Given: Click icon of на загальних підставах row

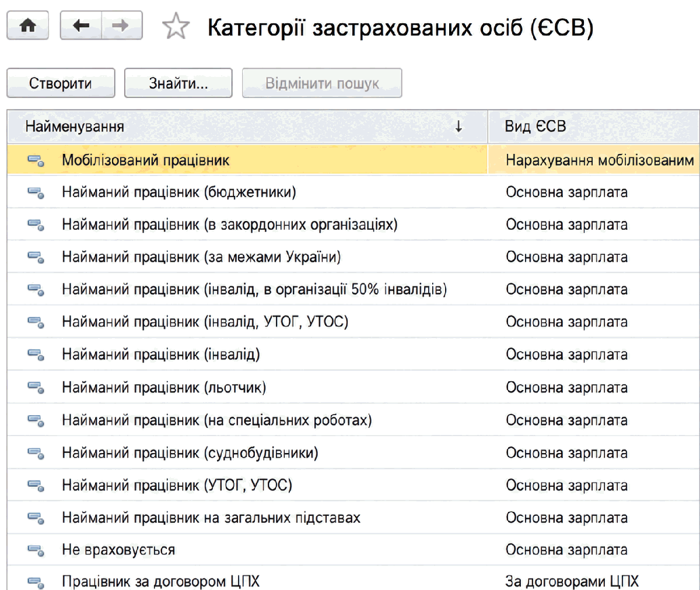Looking at the screenshot, I should (x=36, y=518).
